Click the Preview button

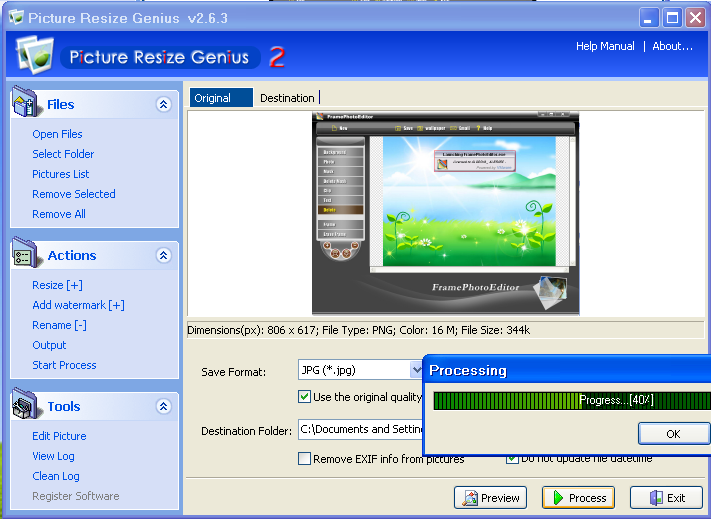(490, 498)
